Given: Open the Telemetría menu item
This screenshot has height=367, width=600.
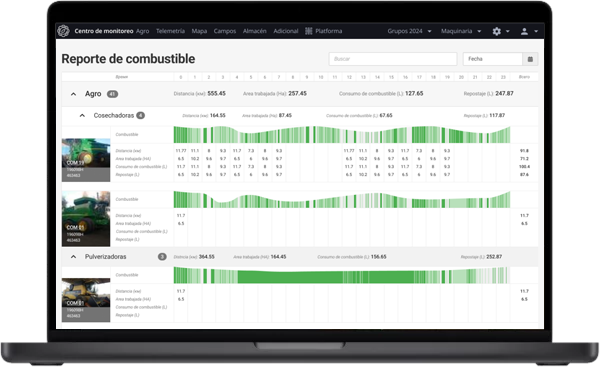Looking at the screenshot, I should tap(170, 31).
